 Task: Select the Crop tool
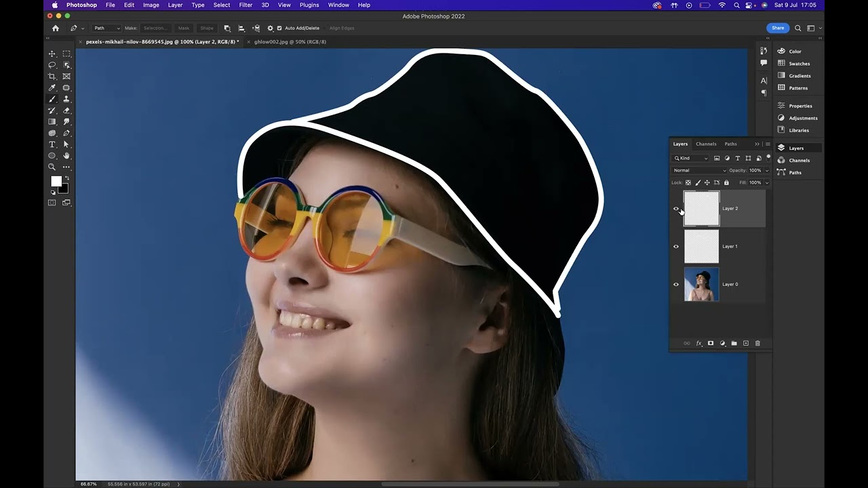[52, 77]
